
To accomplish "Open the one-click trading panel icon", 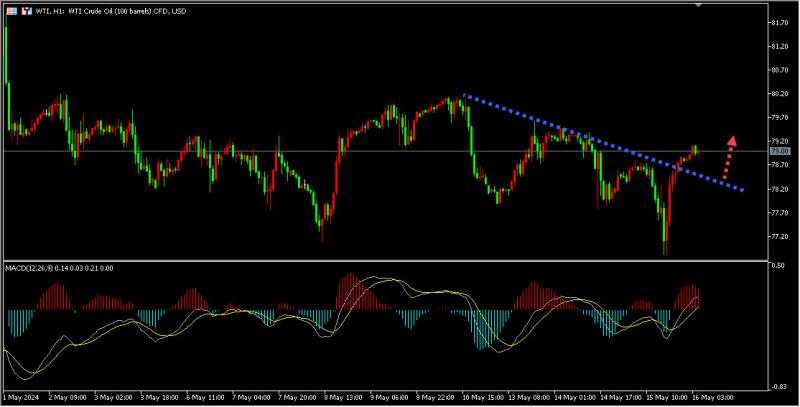I will pyautogui.click(x=27, y=11).
